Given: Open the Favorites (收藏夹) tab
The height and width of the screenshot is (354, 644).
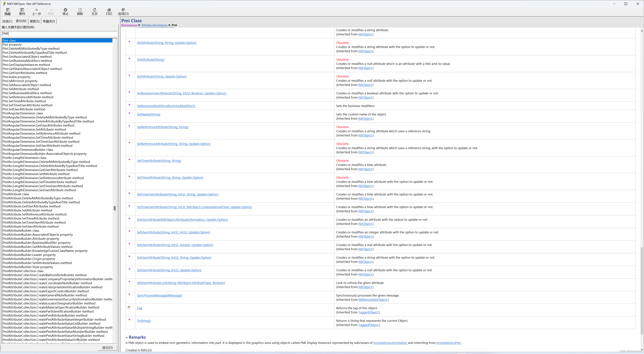Looking at the screenshot, I should 49,21.
